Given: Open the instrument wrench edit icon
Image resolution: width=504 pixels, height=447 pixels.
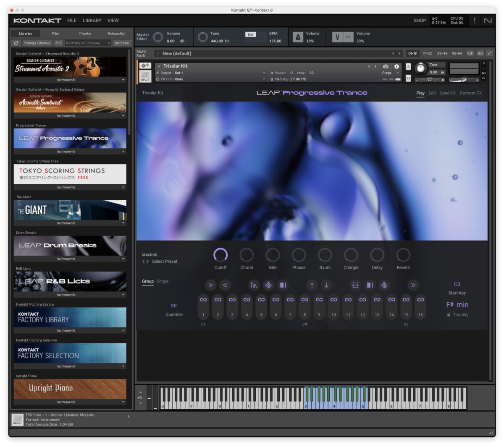Looking at the screenshot, I should [145, 66].
